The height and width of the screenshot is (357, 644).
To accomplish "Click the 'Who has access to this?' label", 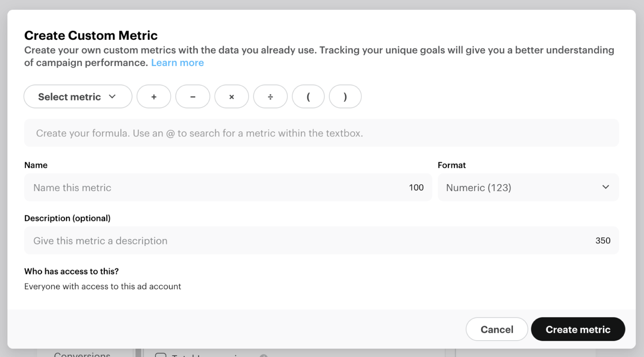I will tap(72, 271).
